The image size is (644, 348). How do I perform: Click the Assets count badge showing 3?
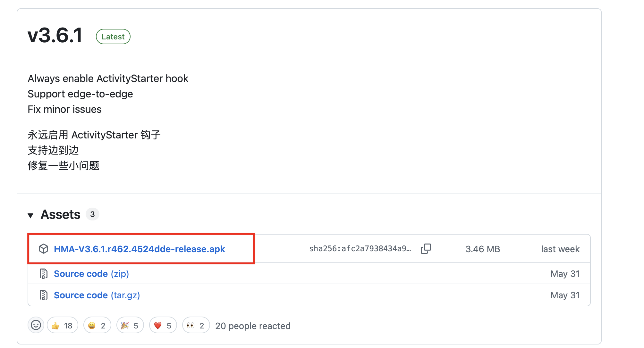point(92,214)
